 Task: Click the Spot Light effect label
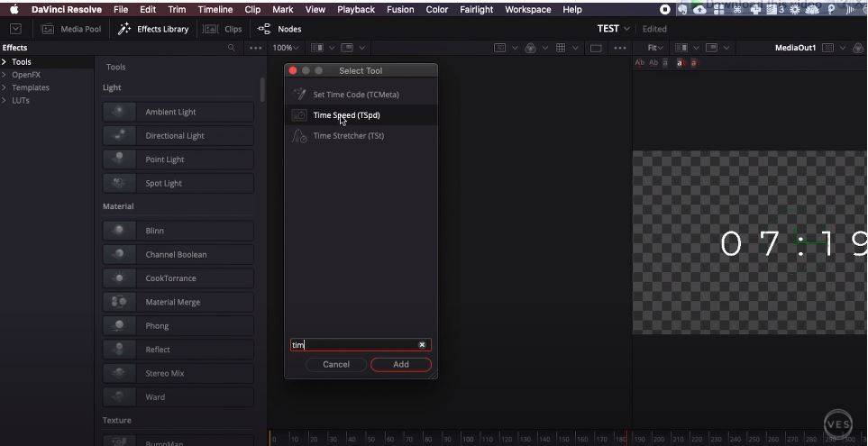[x=164, y=183]
